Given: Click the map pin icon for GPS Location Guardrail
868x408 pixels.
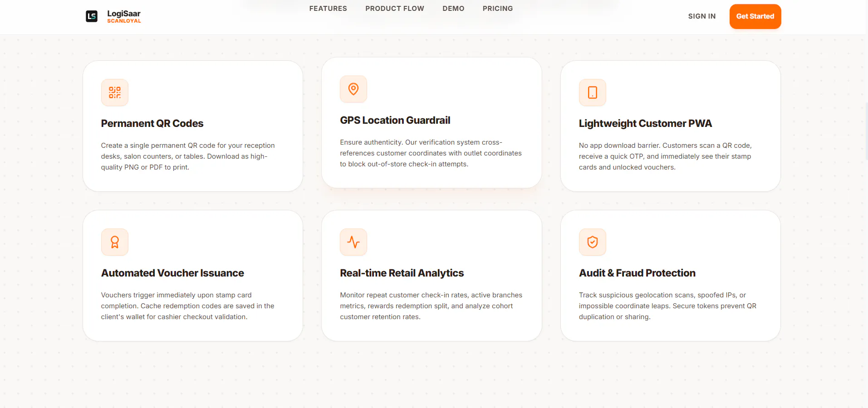Looking at the screenshot, I should click(x=353, y=89).
